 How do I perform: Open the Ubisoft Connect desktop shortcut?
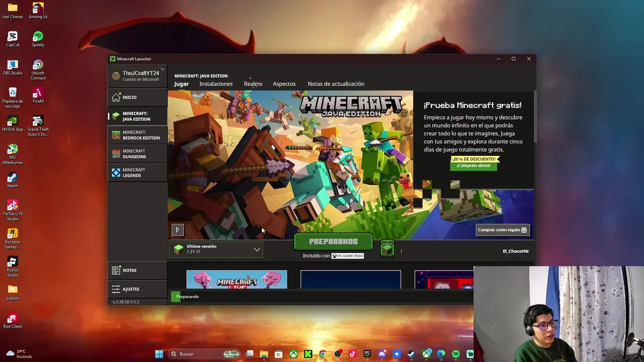tap(38, 69)
